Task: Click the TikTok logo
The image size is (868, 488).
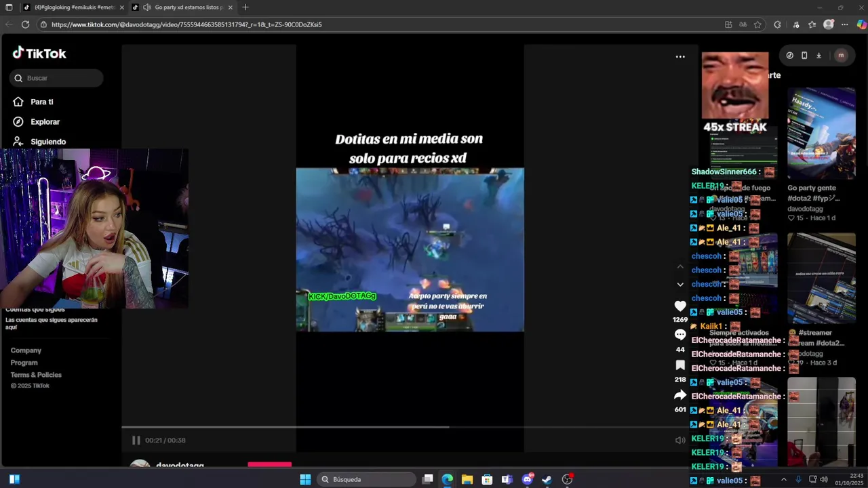Action: click(x=39, y=53)
